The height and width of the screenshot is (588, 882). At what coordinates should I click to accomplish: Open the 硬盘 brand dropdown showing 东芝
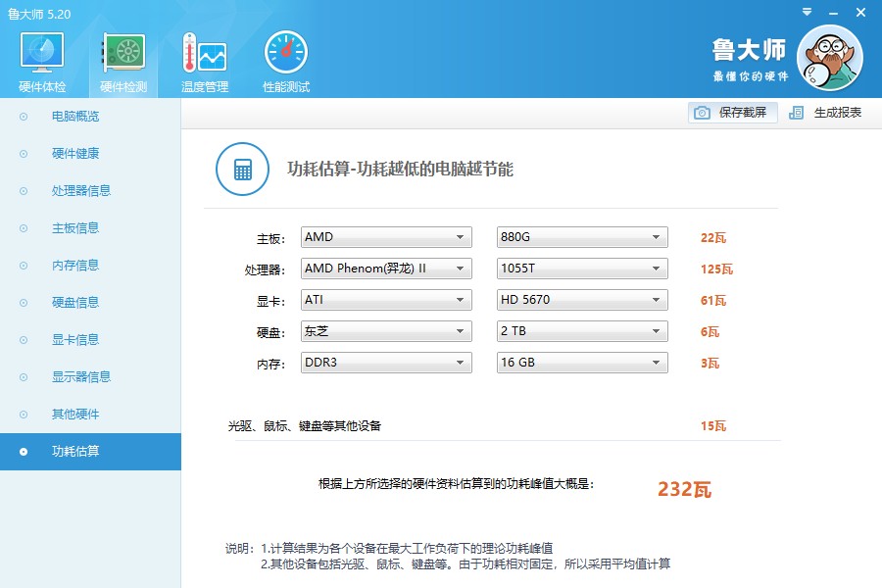coord(387,331)
